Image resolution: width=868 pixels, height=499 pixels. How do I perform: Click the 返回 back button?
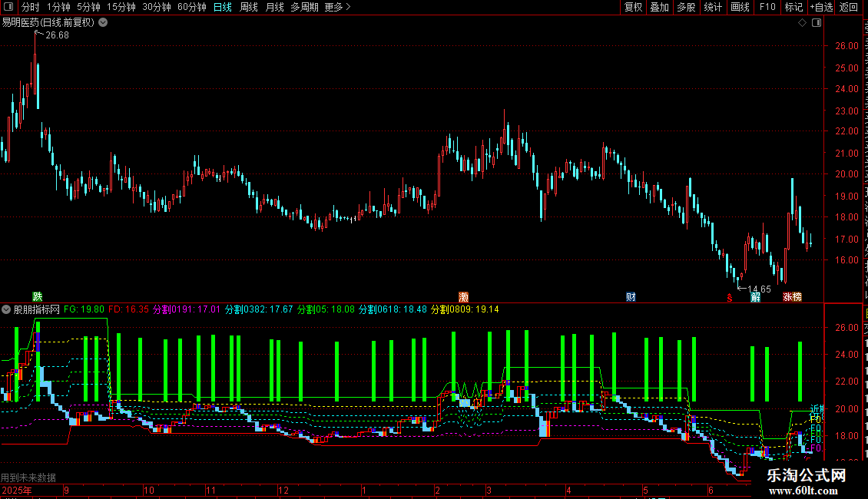(x=848, y=7)
